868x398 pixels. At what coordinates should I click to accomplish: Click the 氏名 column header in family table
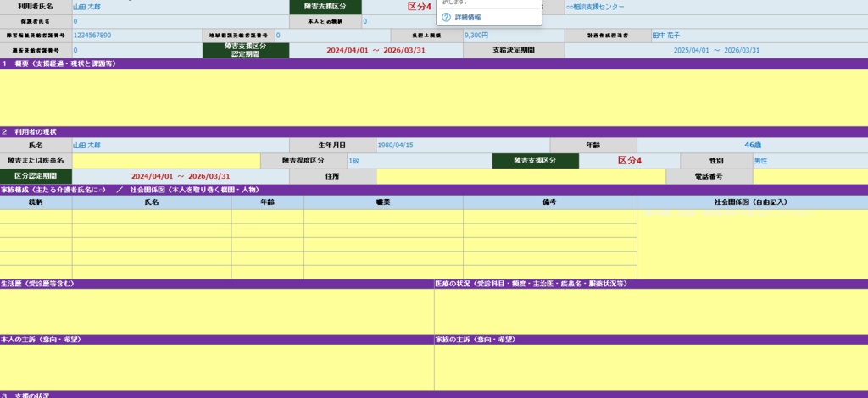coord(152,202)
